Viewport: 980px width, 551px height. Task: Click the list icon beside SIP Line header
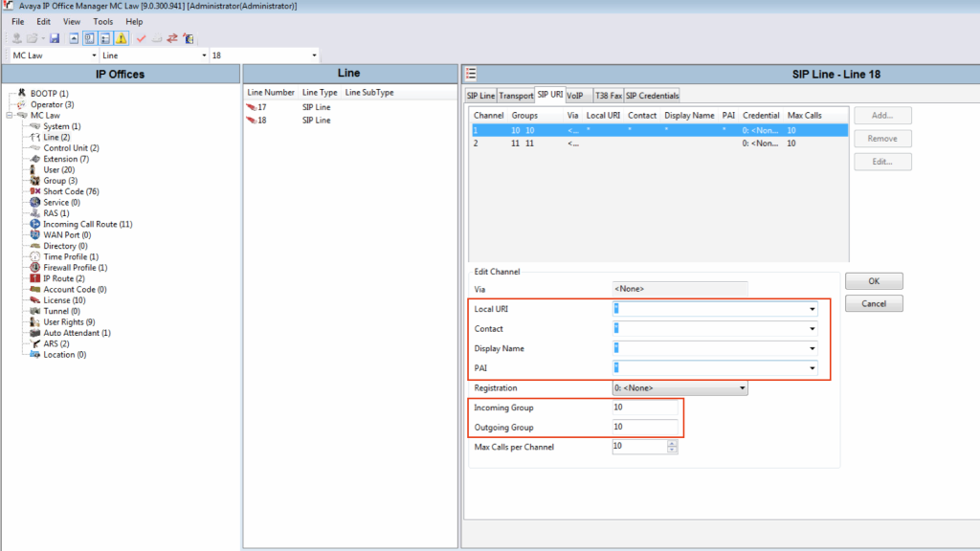(471, 74)
